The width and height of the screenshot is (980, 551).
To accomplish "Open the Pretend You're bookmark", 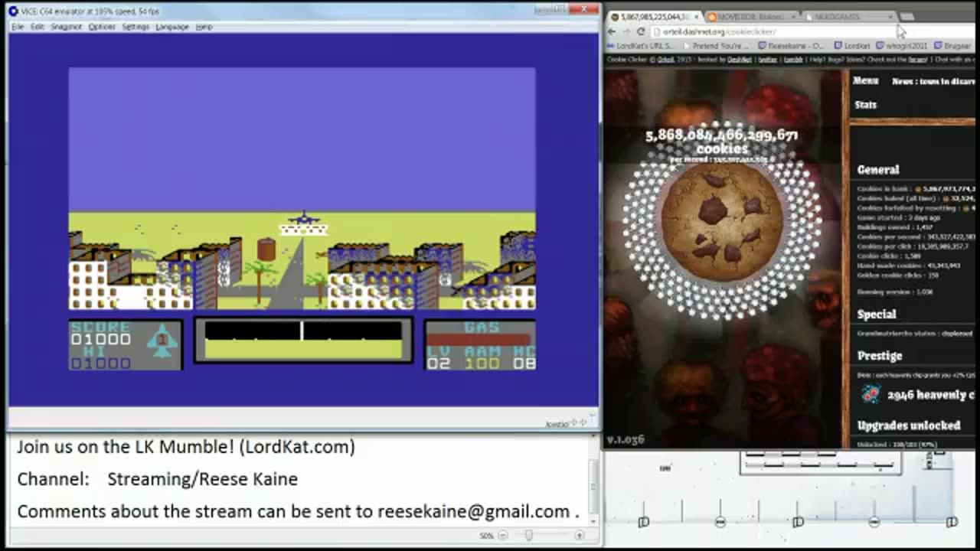I will point(715,46).
